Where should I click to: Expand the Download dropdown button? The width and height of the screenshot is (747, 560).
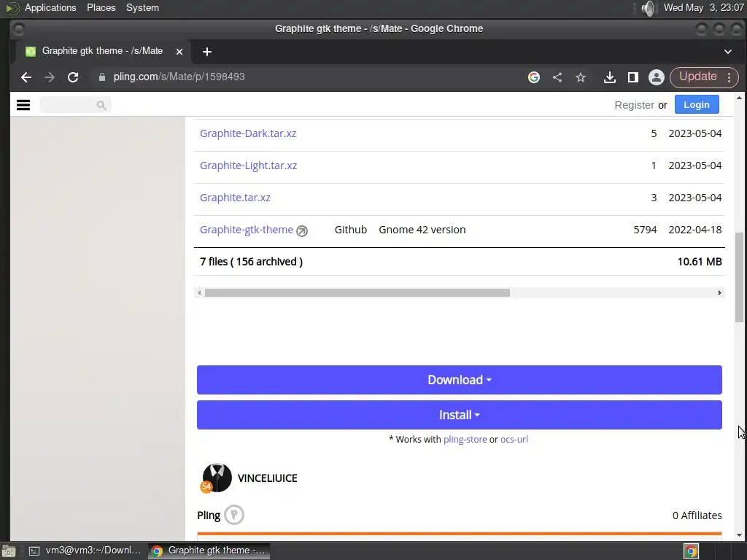point(460,380)
